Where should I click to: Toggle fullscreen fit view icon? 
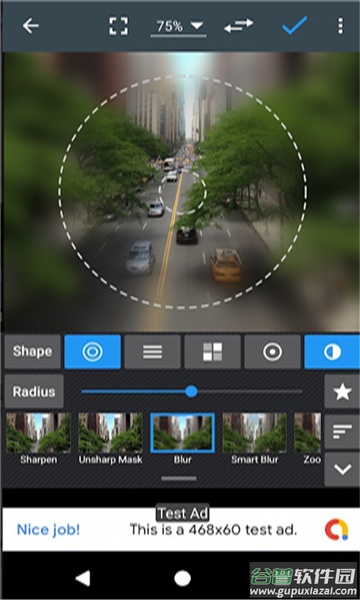pyautogui.click(x=118, y=26)
